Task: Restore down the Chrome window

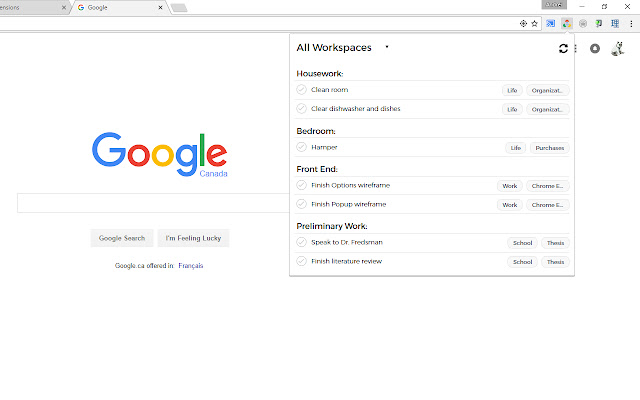Action: coord(604,7)
